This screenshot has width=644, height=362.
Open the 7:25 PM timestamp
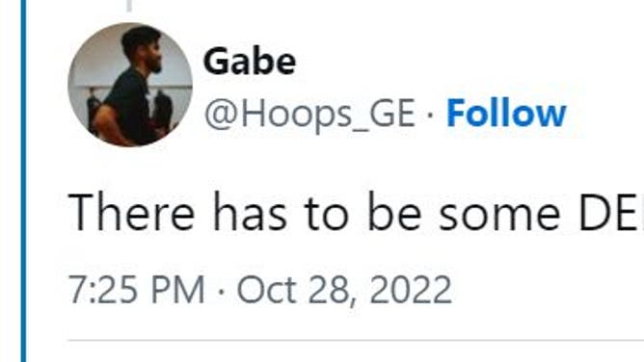coord(136,290)
